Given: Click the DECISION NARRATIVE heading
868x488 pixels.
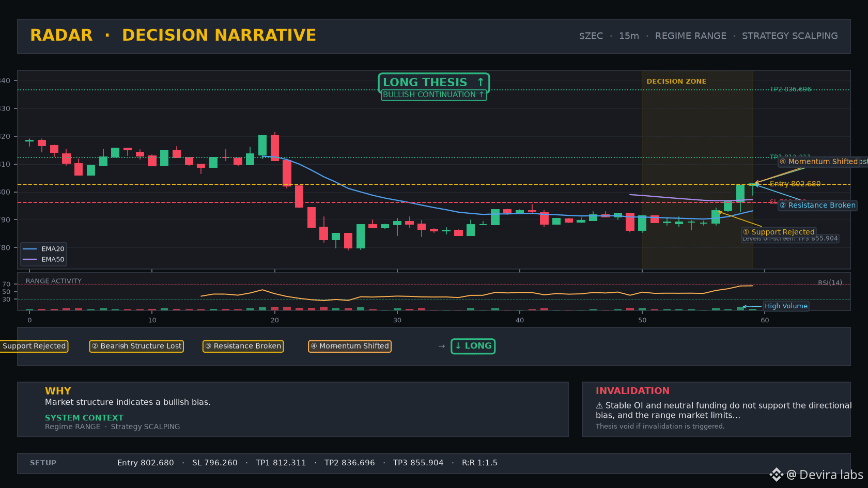Looking at the screenshot, I should pyautogui.click(x=219, y=35).
